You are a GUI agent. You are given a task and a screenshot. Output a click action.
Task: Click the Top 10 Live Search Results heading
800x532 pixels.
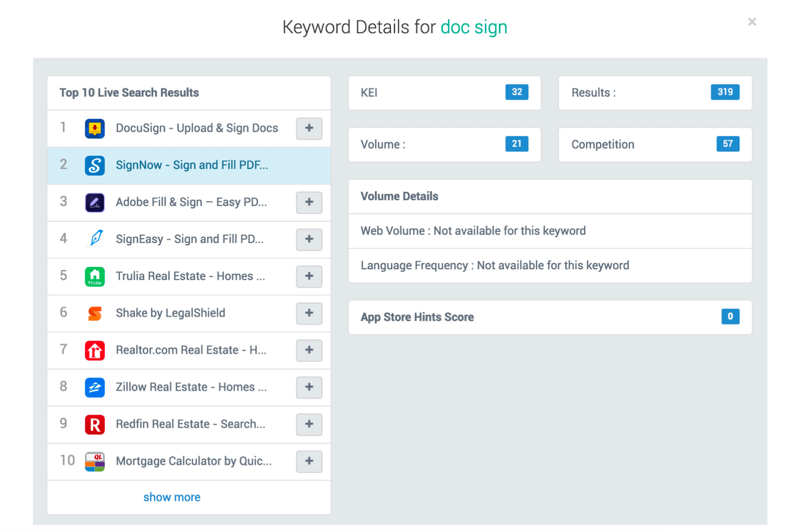click(129, 93)
